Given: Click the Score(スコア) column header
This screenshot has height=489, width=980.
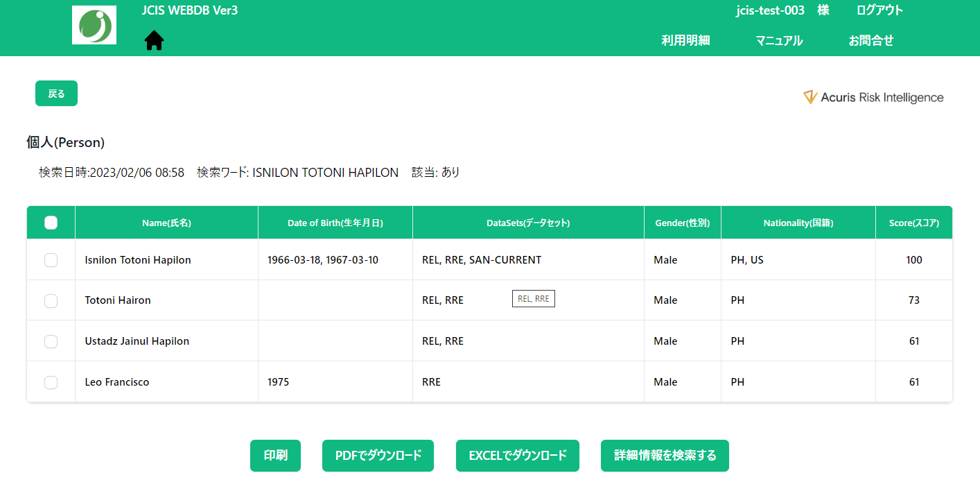Looking at the screenshot, I should click(913, 222).
